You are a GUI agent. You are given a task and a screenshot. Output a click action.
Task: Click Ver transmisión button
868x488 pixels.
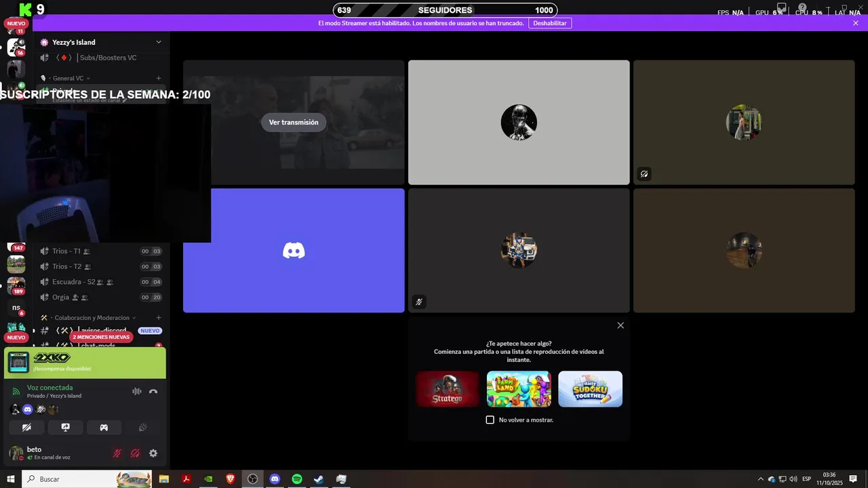[294, 123]
